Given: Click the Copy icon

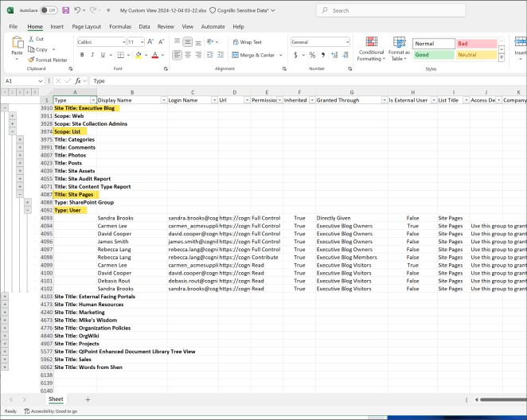Looking at the screenshot, I should (x=31, y=49).
